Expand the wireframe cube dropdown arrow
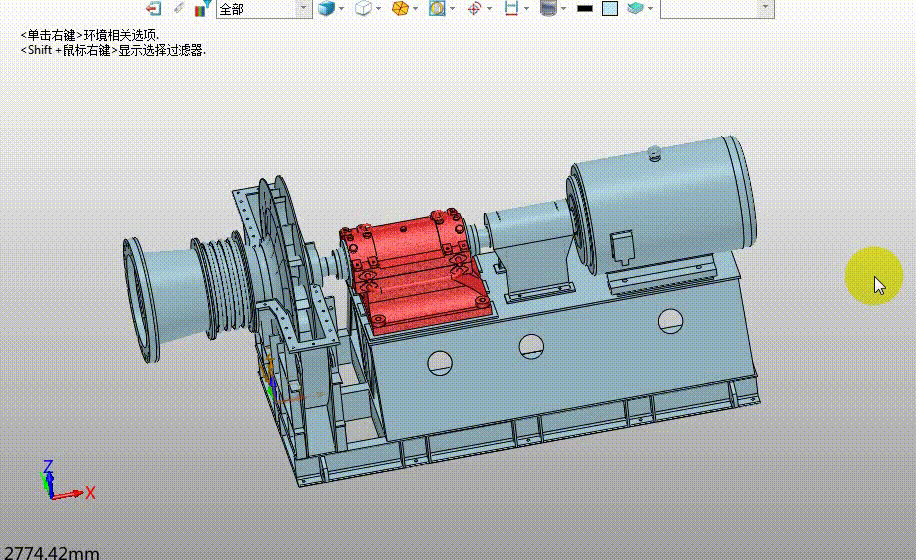This screenshot has height=560, width=916. (x=379, y=8)
